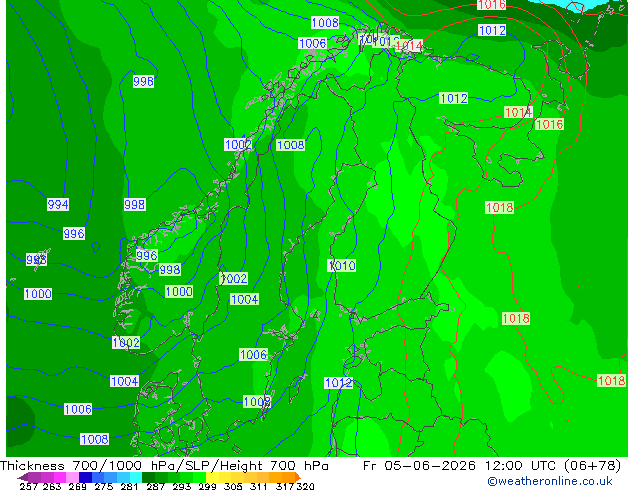Image resolution: width=634 pixels, height=490 pixels.
Task: Click legend value 281
Action: pyautogui.click(x=129, y=486)
